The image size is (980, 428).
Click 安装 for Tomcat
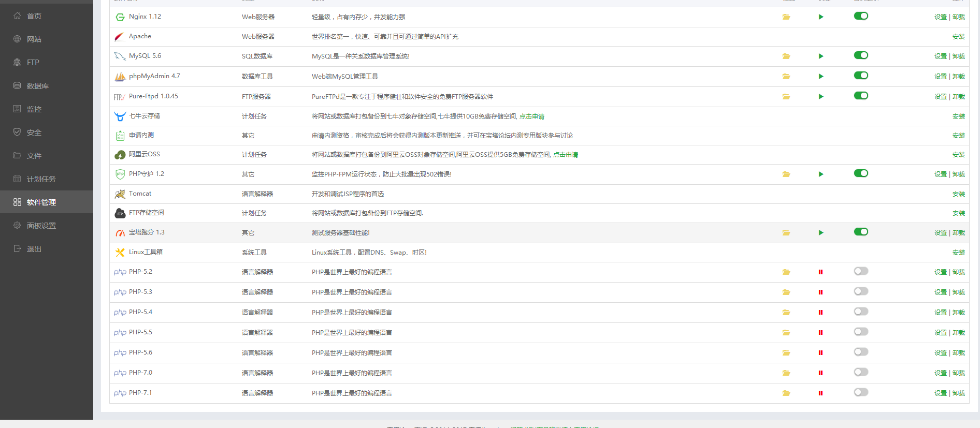point(959,195)
